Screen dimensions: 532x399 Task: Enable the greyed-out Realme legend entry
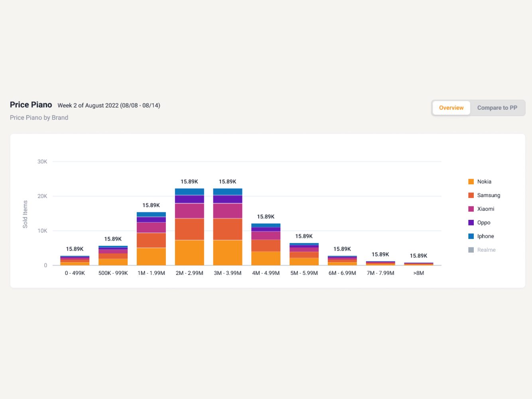[486, 250]
